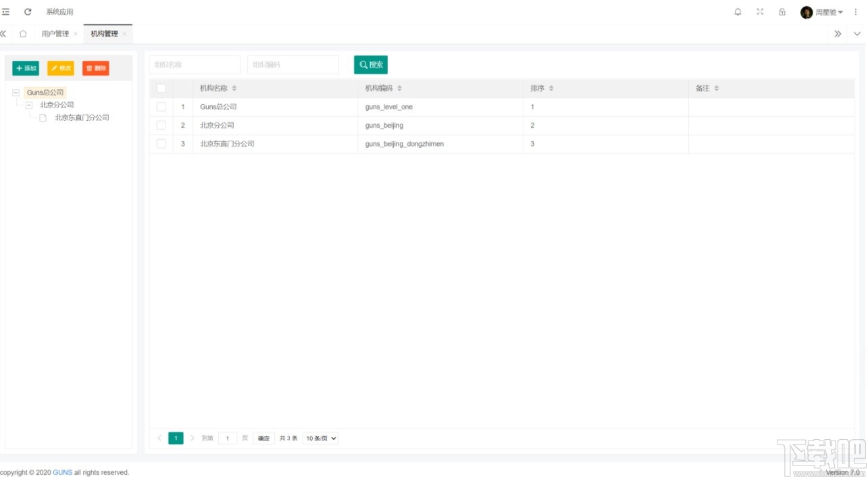Image resolution: width=868 pixels, height=477 pixels.
Task: Click the 北京分公司 table name cell
Action: click(x=276, y=125)
